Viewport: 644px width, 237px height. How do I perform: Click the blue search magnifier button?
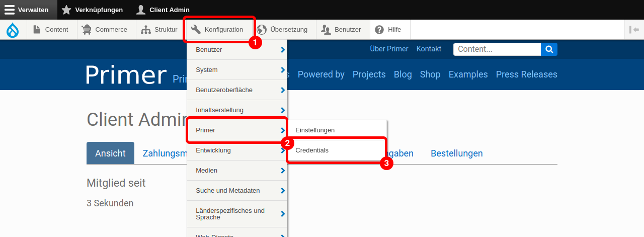click(x=549, y=49)
